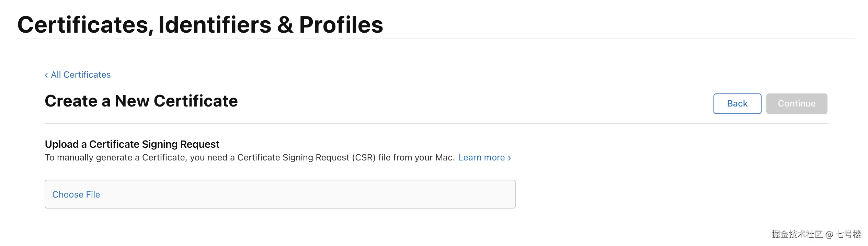Open the Learn more link

(x=481, y=158)
